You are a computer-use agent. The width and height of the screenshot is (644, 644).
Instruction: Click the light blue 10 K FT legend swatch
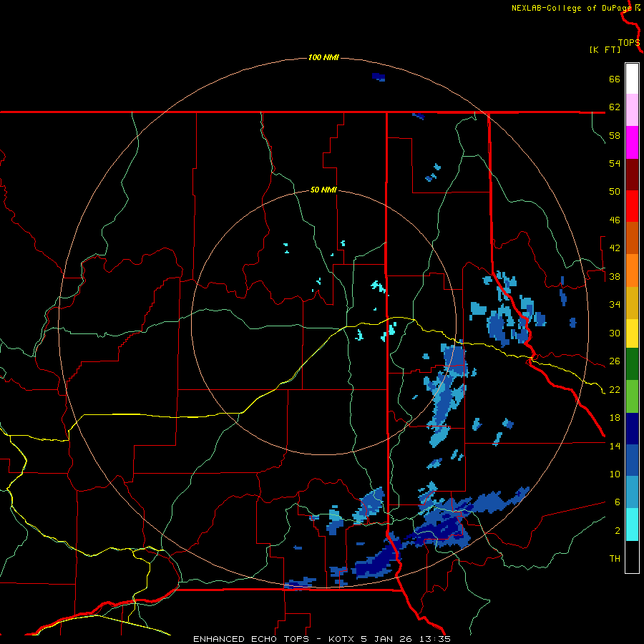[632, 492]
